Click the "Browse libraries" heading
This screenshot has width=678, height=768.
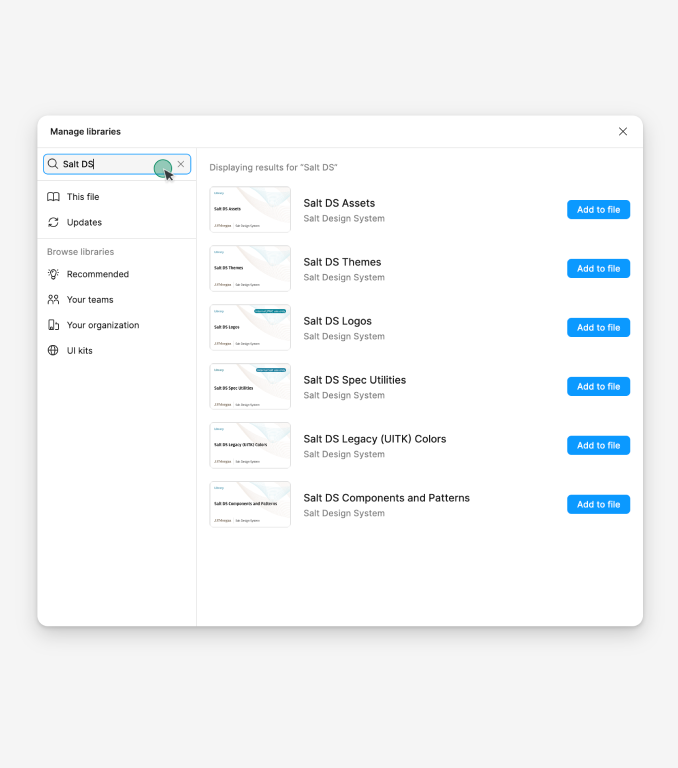(80, 252)
